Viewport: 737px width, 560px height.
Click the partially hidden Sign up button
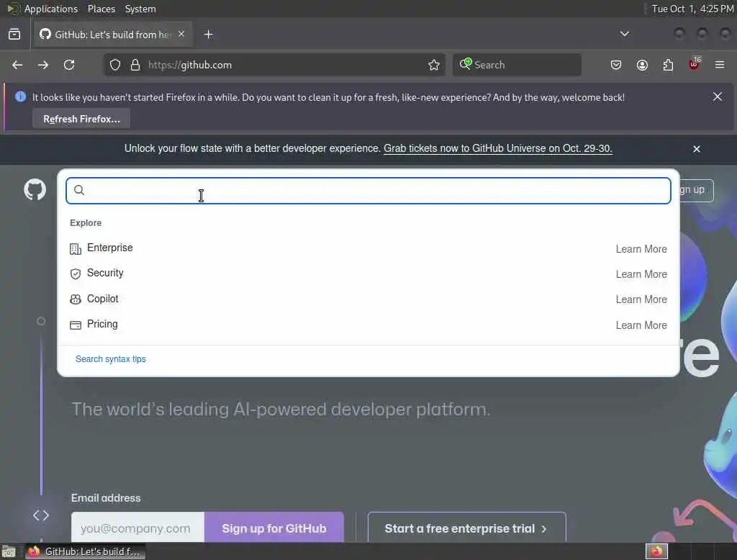(x=697, y=190)
